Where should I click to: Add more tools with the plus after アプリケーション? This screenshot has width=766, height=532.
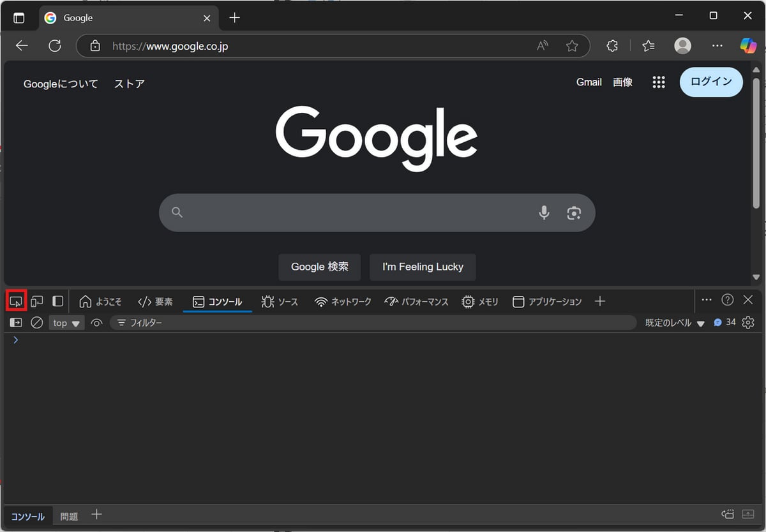tap(600, 301)
